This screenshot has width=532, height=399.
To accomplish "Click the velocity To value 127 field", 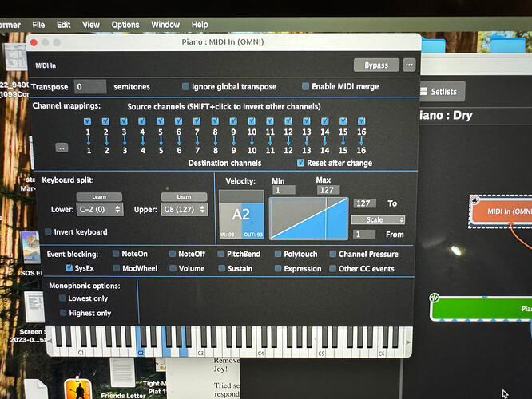I will tap(365, 203).
